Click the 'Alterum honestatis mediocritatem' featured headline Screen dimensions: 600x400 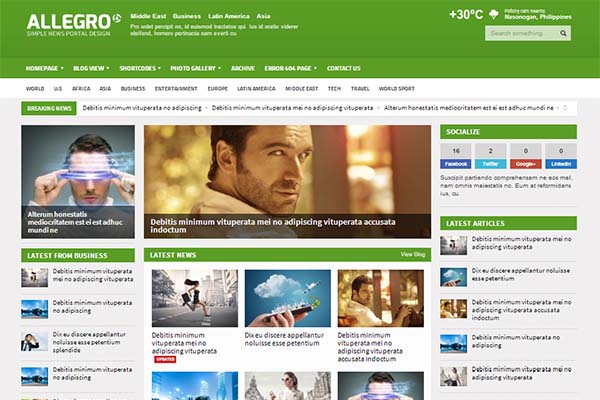pos(75,222)
